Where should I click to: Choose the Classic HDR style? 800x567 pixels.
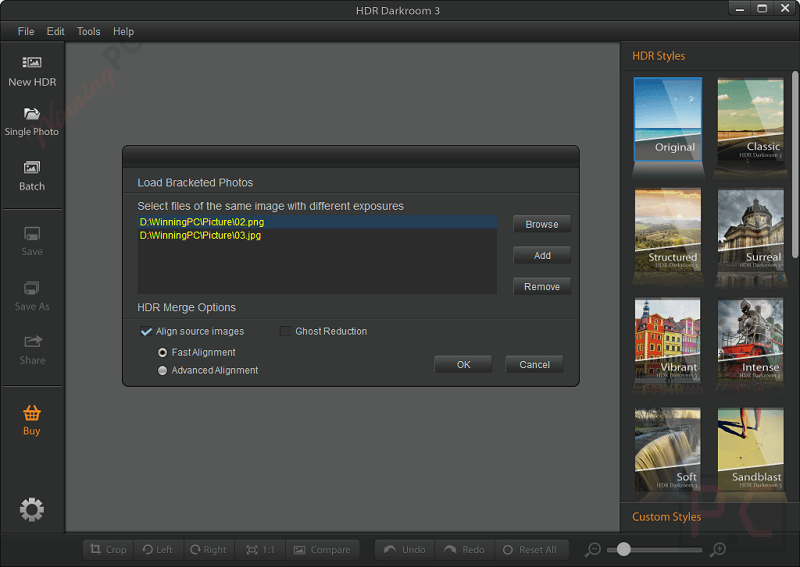[751, 119]
